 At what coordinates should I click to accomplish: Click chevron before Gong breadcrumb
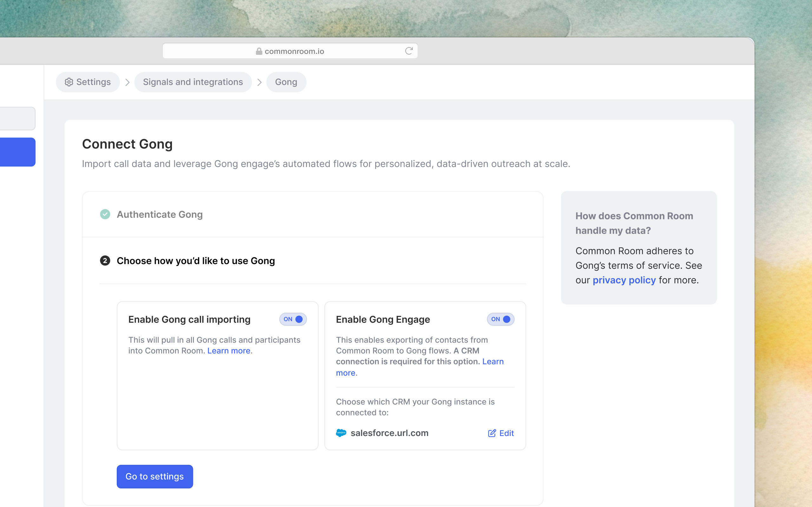[259, 82]
